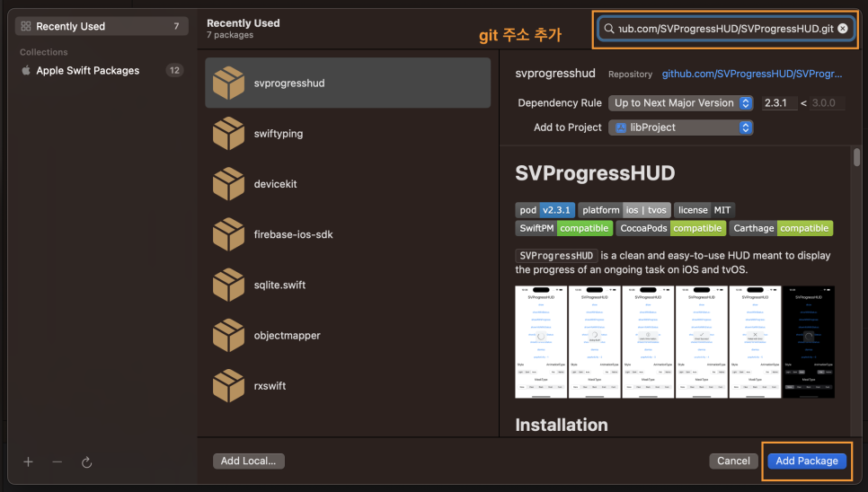The image size is (868, 492).
Task: Click the first light README screenshot
Action: [x=541, y=342]
